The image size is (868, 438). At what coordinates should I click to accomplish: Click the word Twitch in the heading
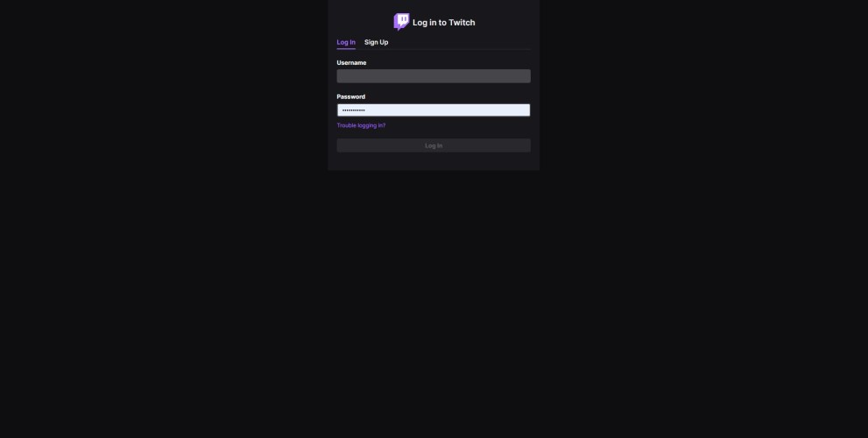[x=462, y=23]
